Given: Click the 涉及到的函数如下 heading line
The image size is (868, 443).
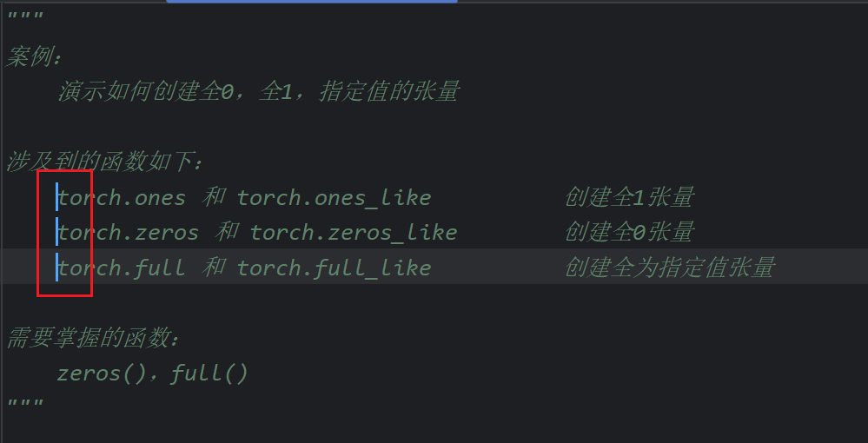Looking at the screenshot, I should (105, 162).
